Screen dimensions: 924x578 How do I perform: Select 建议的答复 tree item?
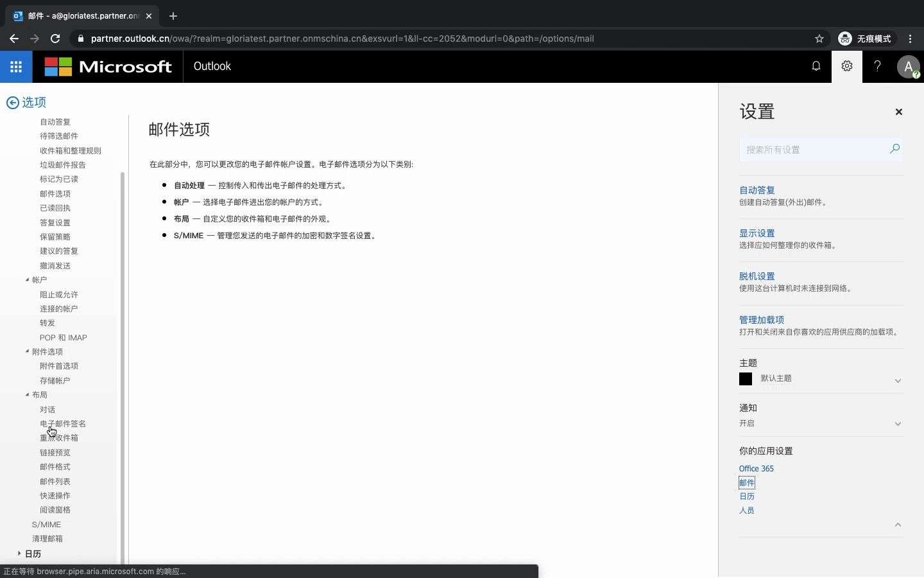(x=59, y=251)
